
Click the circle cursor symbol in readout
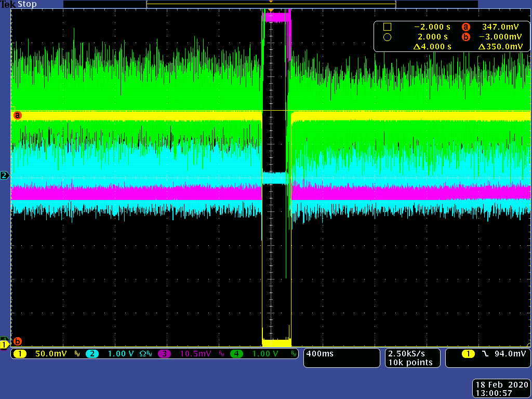click(387, 37)
